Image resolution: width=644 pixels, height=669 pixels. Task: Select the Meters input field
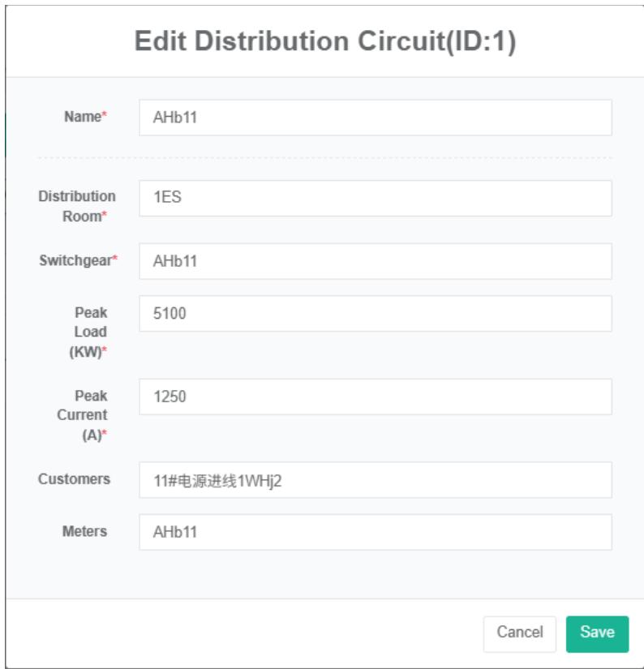click(375, 532)
